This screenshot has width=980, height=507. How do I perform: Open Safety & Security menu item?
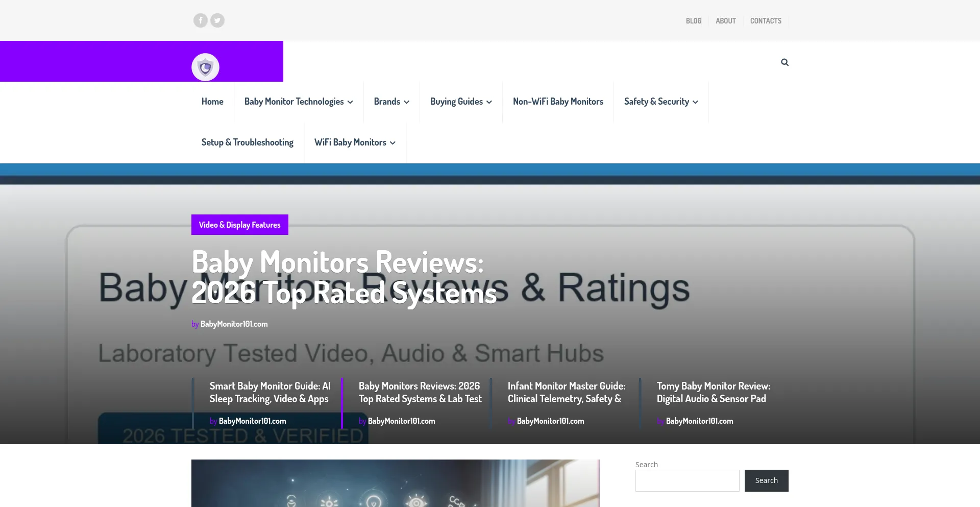click(656, 102)
